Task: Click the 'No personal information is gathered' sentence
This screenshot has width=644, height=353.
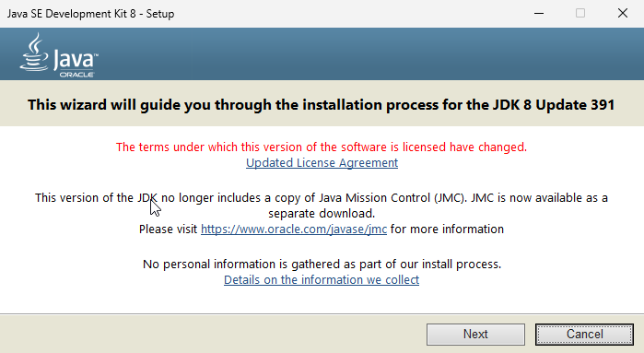Action: click(x=322, y=264)
